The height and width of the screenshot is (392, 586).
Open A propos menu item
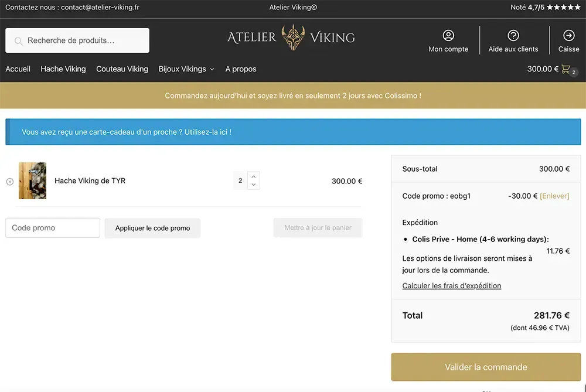241,69
